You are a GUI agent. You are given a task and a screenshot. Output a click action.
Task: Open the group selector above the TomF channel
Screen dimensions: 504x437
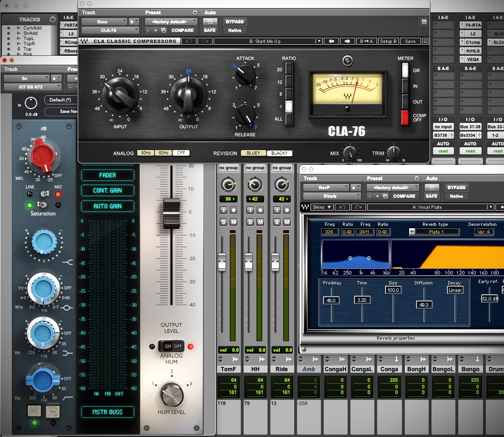(x=228, y=168)
